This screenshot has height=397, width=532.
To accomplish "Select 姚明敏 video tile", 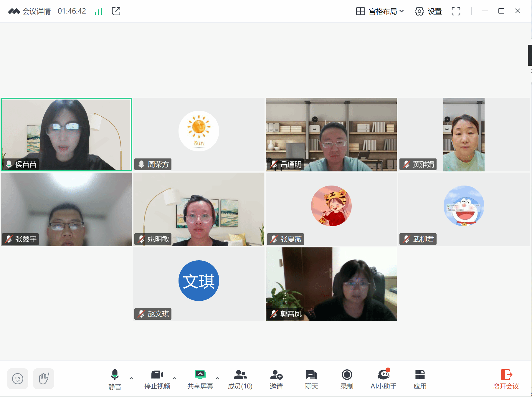I will pyautogui.click(x=199, y=209).
